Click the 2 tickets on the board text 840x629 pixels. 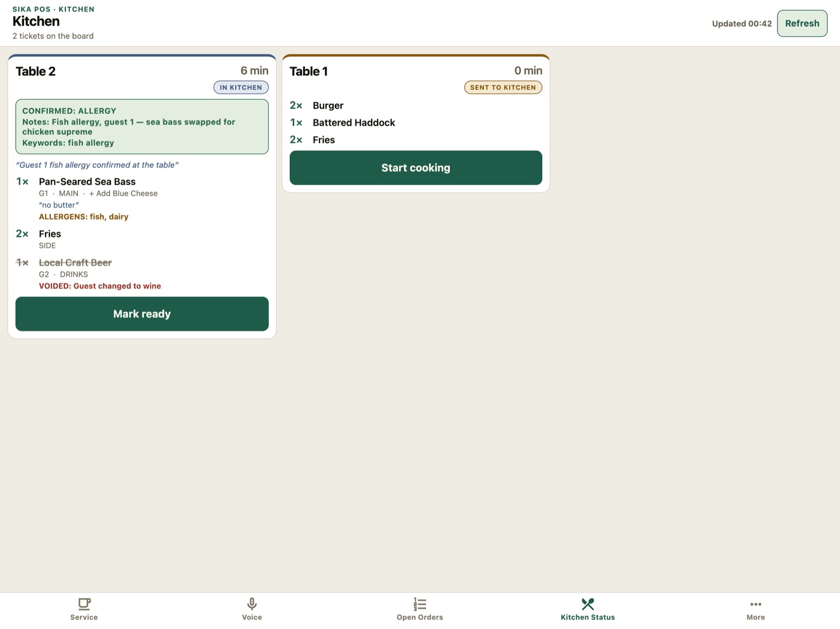tap(53, 36)
